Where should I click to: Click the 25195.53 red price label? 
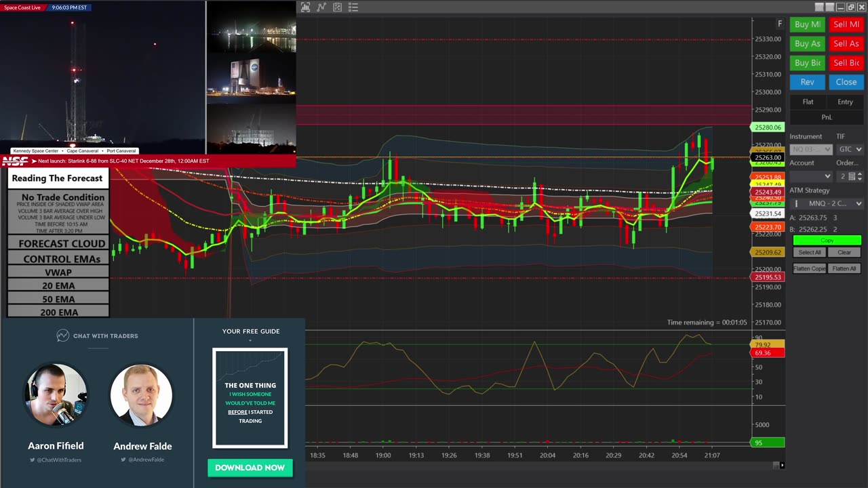[x=768, y=277]
